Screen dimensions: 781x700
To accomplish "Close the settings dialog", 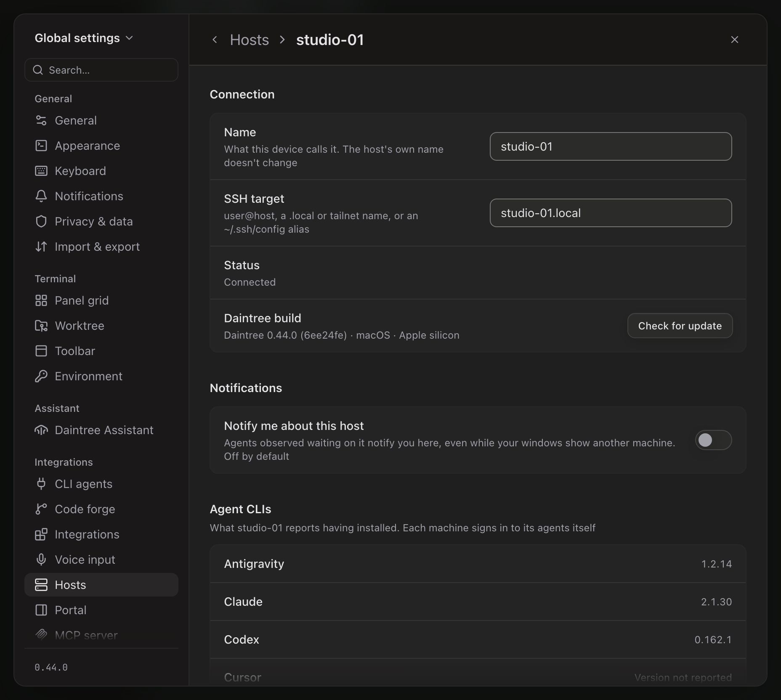I will [x=735, y=40].
